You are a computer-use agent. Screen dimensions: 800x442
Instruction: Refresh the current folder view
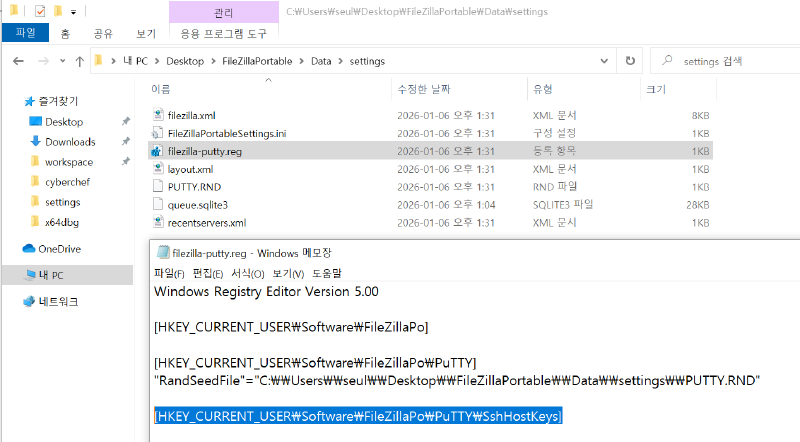(x=630, y=61)
